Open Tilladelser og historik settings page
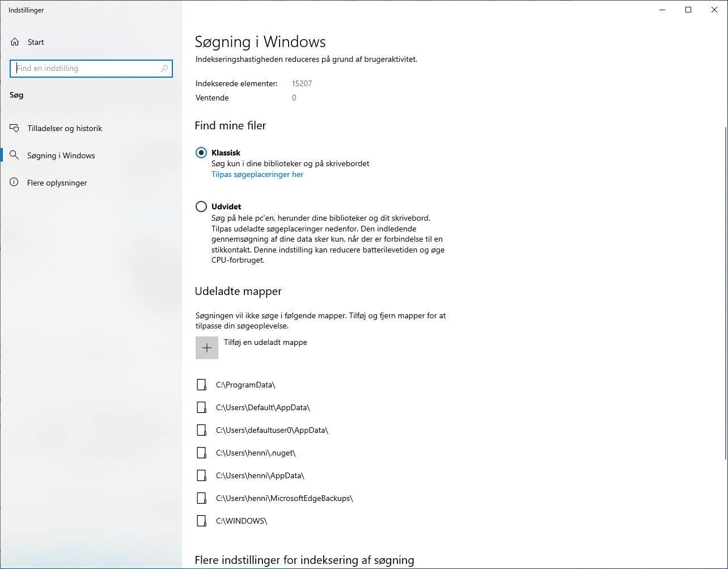The width and height of the screenshot is (728, 569). click(x=64, y=128)
